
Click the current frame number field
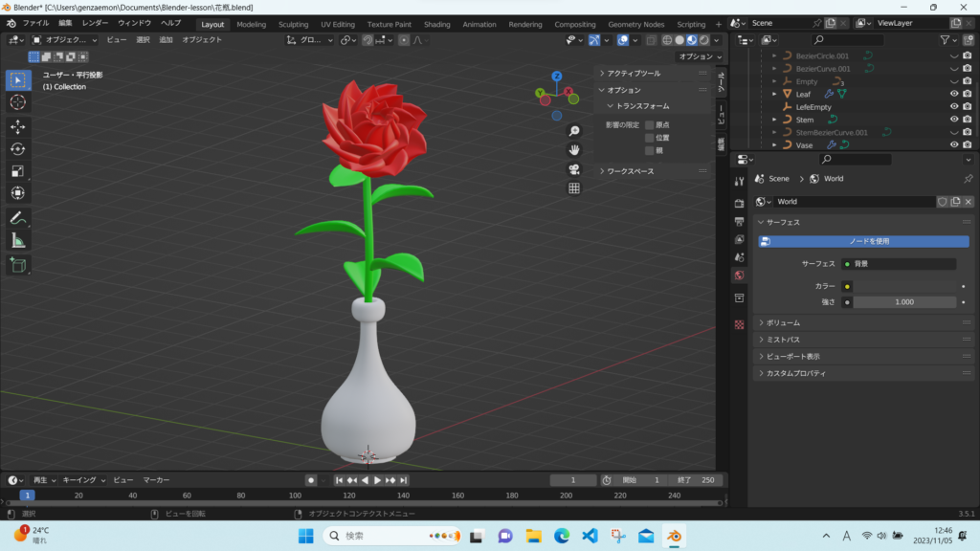tap(572, 480)
